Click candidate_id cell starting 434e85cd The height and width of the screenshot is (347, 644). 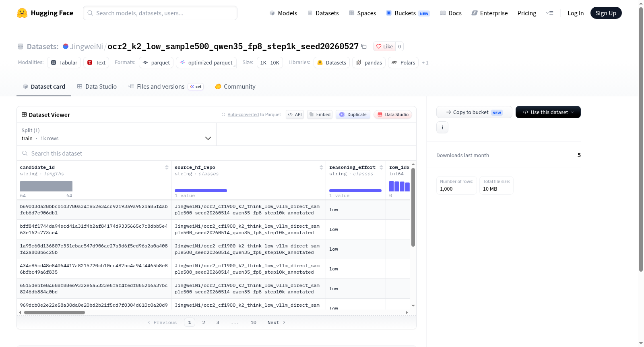(94, 269)
